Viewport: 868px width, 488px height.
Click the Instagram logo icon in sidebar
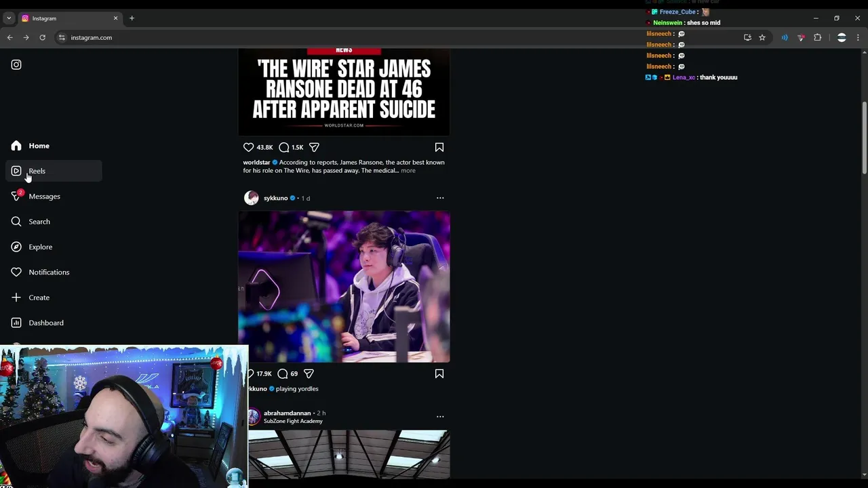click(16, 65)
